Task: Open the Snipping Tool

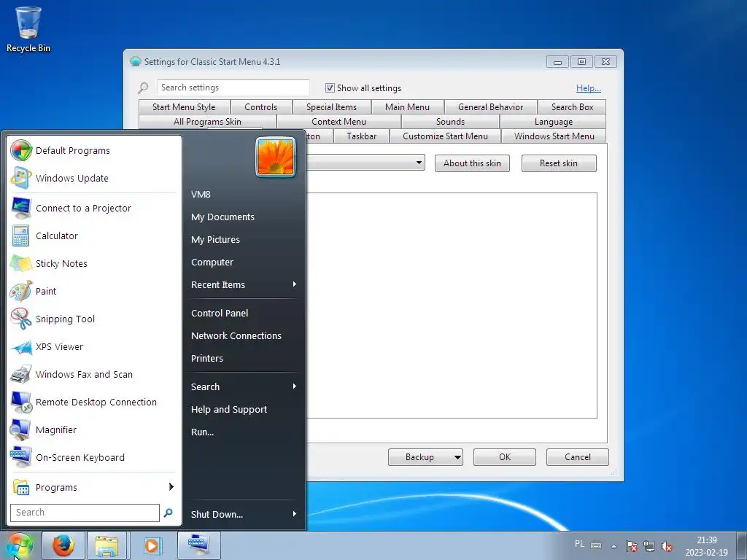Action: (94, 319)
